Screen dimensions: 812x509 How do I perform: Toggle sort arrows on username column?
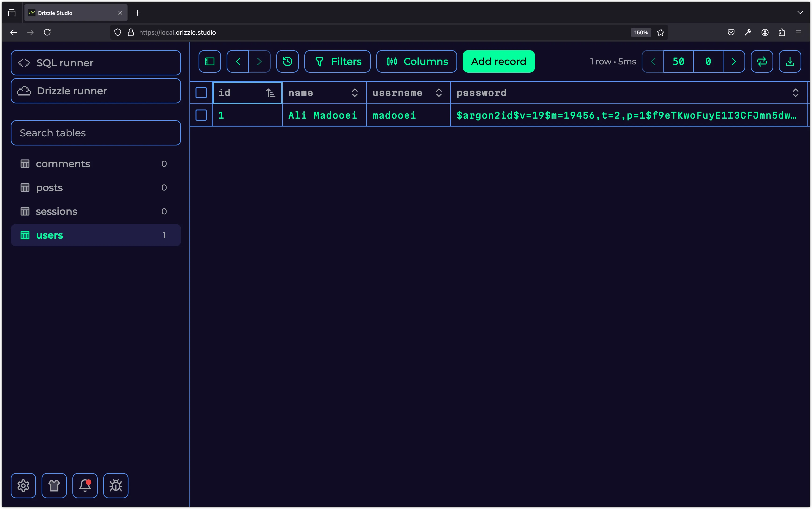click(x=438, y=92)
